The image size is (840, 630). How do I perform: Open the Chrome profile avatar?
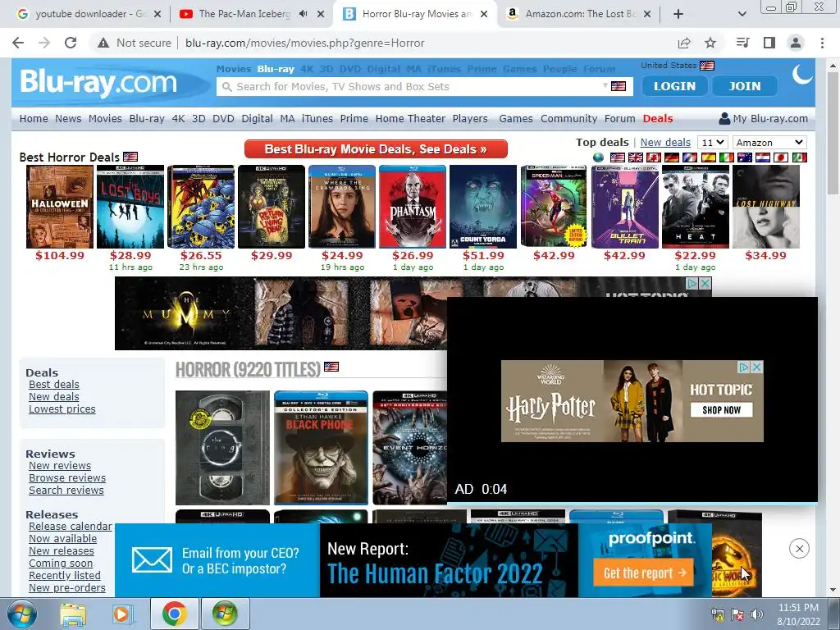pos(796,43)
